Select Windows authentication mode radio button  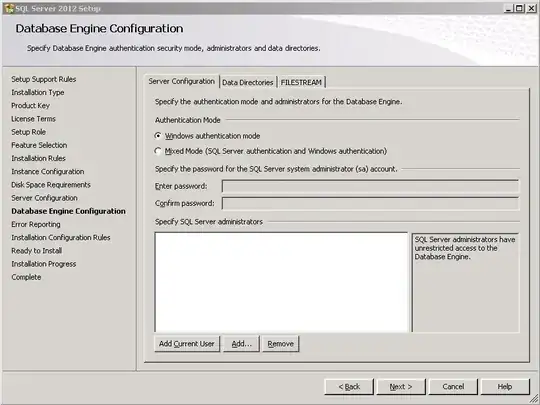click(x=158, y=136)
